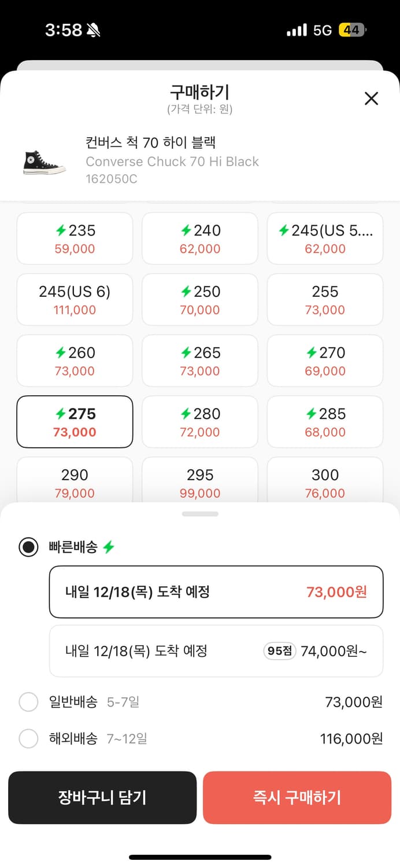Choose the 245(US 6) size

pyautogui.click(x=74, y=299)
